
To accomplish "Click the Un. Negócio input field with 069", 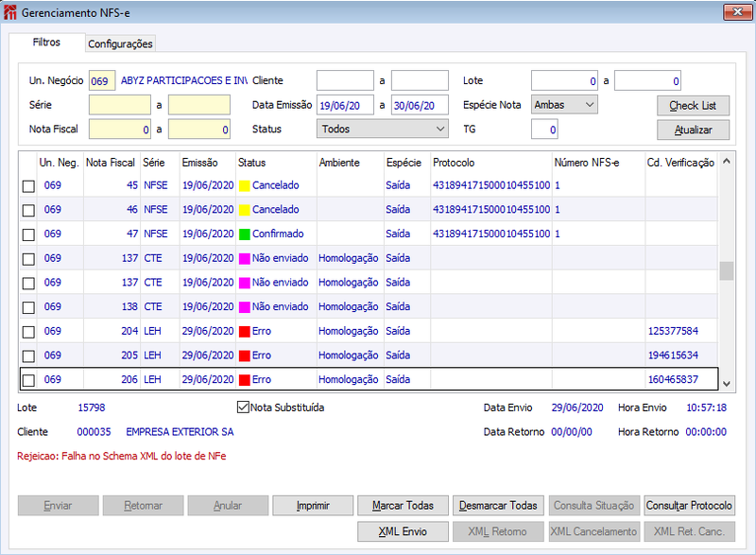I will click(x=102, y=80).
